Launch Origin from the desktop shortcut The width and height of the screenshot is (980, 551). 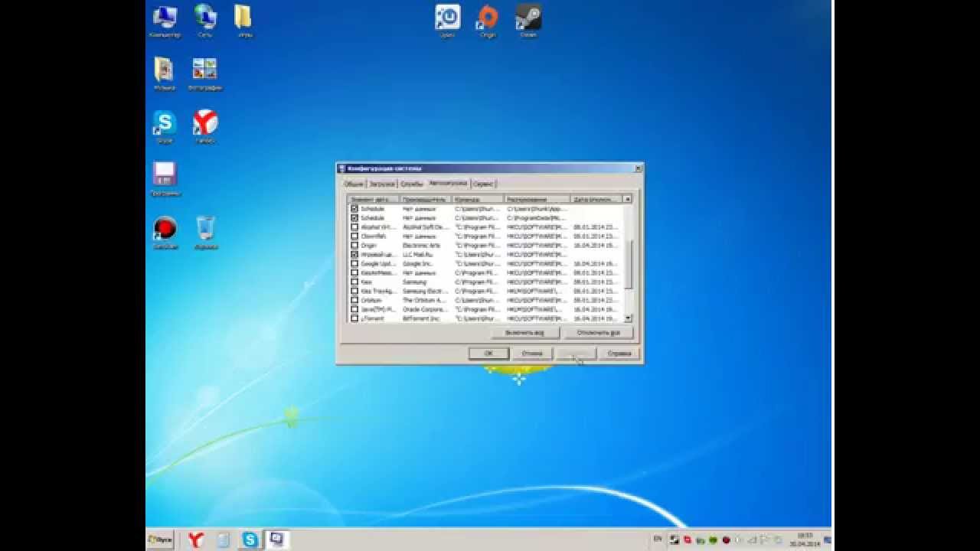click(x=488, y=20)
